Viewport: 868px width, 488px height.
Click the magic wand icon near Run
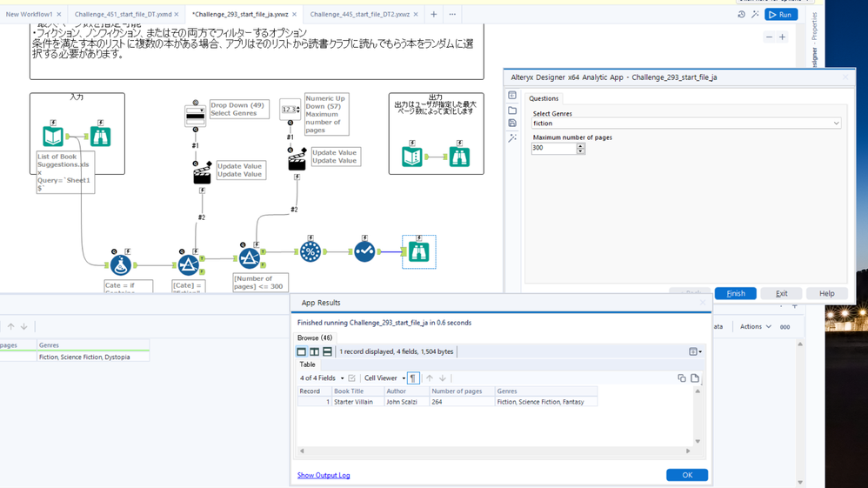pos(755,15)
